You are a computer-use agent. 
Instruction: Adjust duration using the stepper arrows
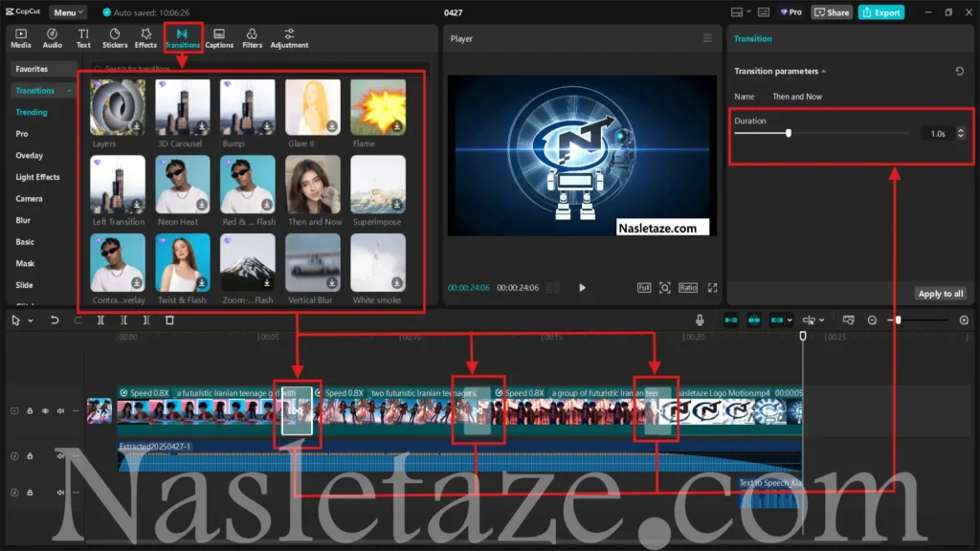[961, 133]
